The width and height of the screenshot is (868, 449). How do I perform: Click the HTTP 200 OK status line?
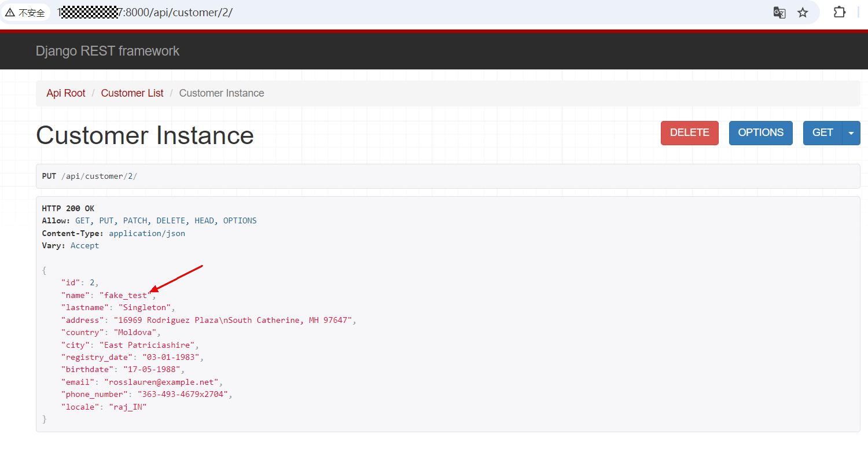pos(68,208)
